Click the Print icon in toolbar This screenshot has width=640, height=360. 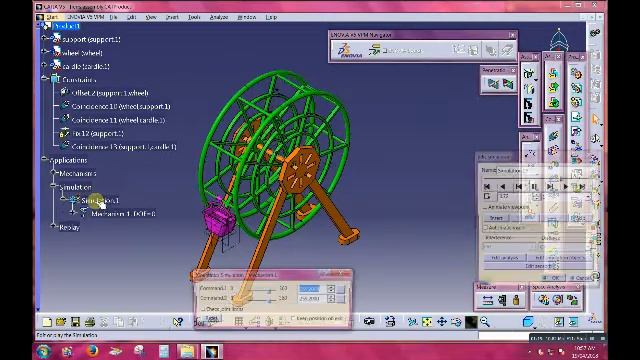(90, 322)
